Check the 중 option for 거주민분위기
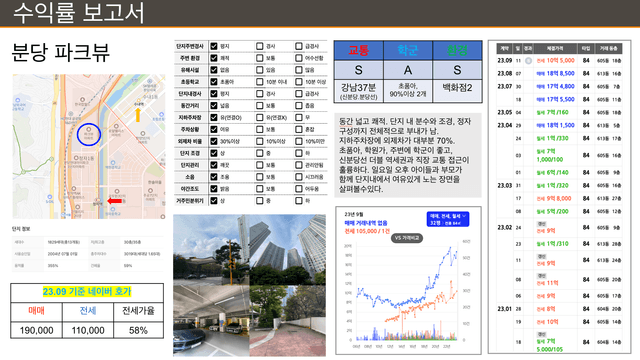Screen dimensions: 640x360 260,200
